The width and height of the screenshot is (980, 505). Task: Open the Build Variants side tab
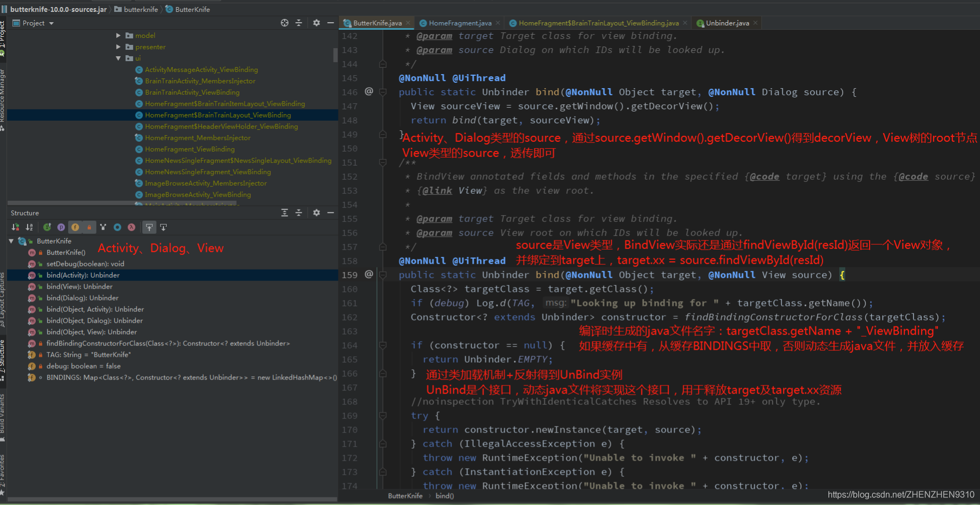3,417
